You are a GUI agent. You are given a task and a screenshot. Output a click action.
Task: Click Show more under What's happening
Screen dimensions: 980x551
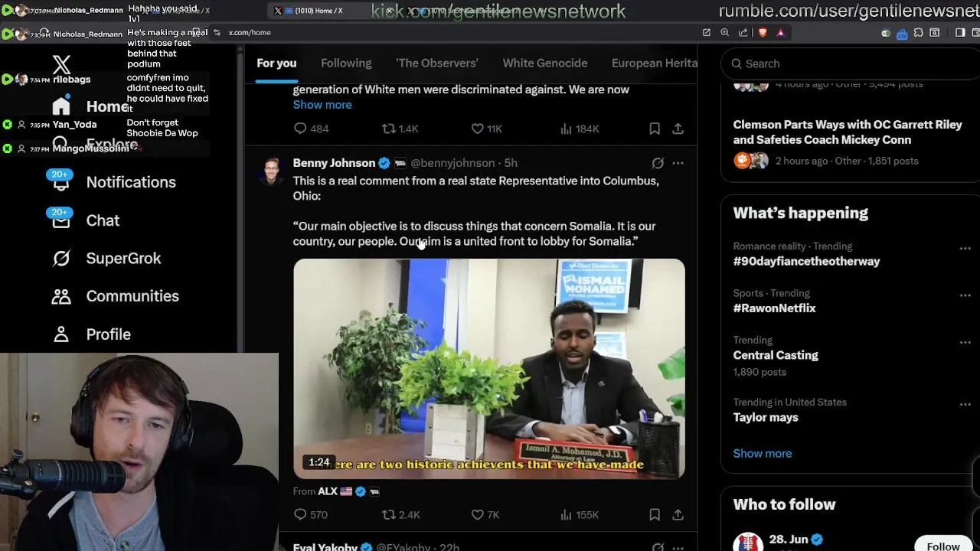pyautogui.click(x=763, y=453)
